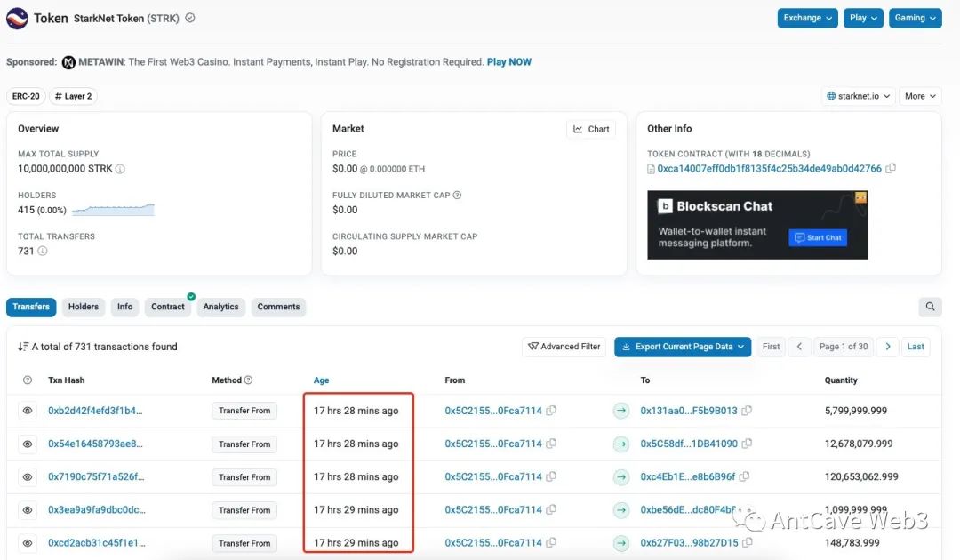960x560 pixels.
Task: Open the Contract tab
Action: 168,307
